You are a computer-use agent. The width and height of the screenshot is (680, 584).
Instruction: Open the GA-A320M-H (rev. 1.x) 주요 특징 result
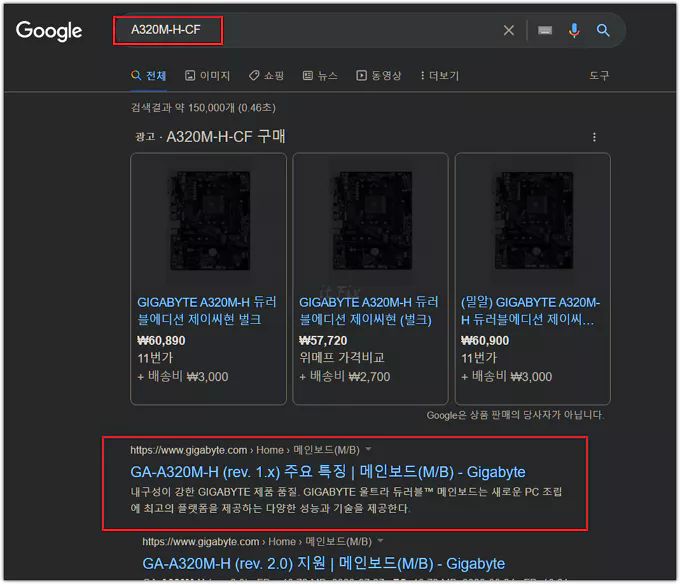pyautogui.click(x=328, y=472)
